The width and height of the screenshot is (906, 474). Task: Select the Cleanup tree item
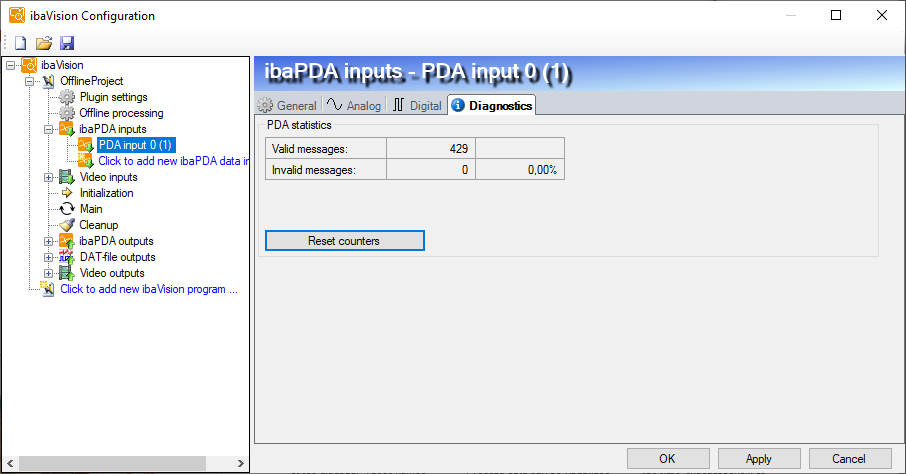(x=98, y=225)
